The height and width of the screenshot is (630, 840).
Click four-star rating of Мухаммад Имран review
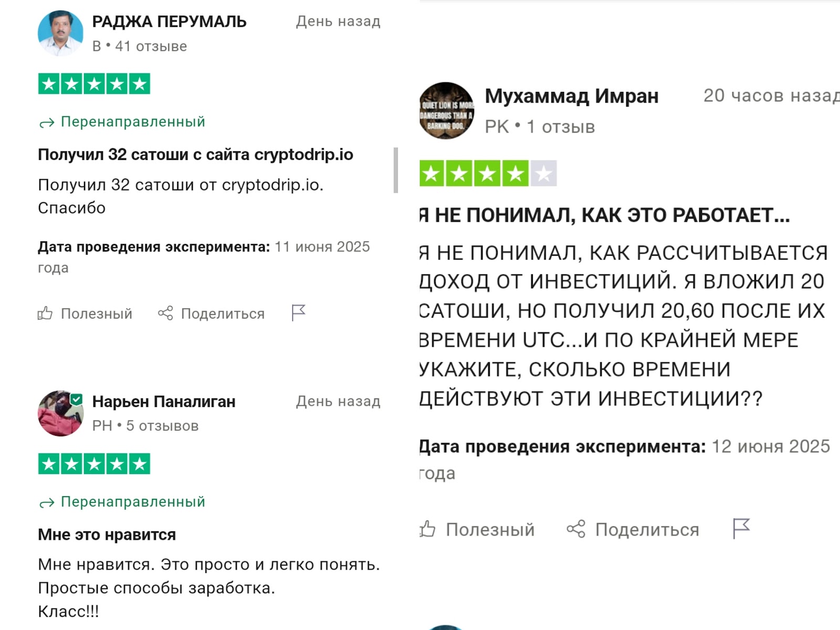pyautogui.click(x=488, y=173)
